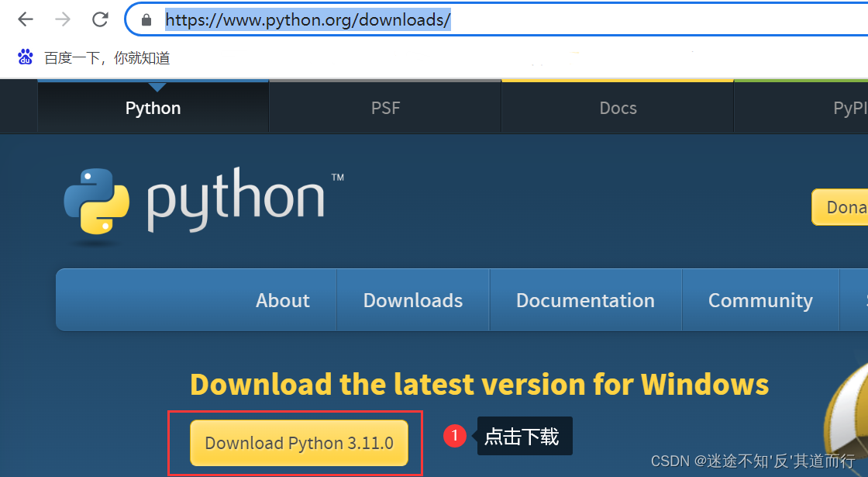Click the browser forward arrow
This screenshot has width=868, height=477.
coord(63,19)
